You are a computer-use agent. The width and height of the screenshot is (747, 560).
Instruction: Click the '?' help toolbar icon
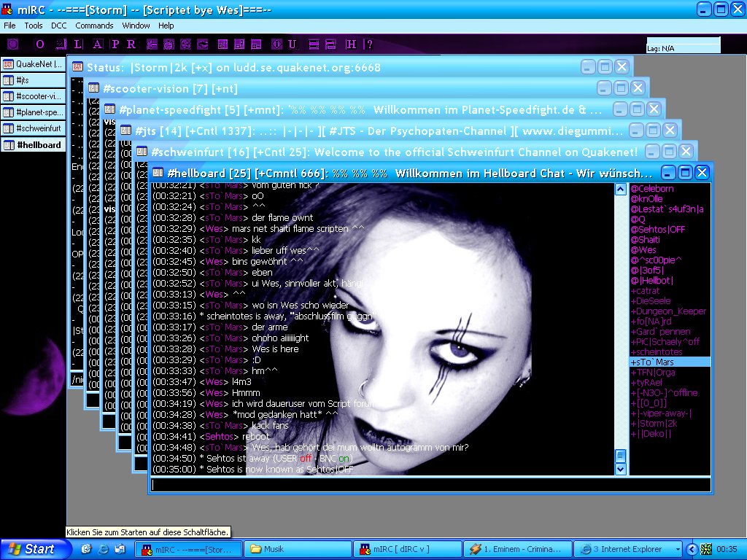click(x=369, y=44)
